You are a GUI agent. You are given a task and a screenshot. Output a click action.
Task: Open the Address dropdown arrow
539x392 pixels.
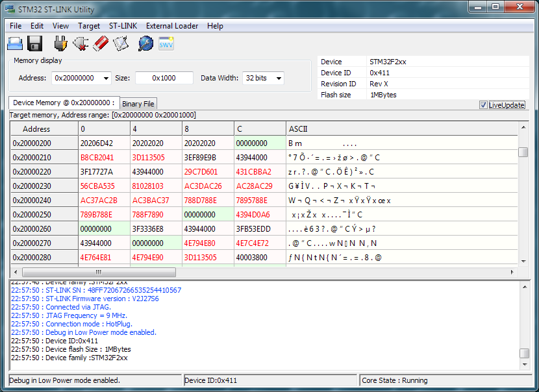107,79
